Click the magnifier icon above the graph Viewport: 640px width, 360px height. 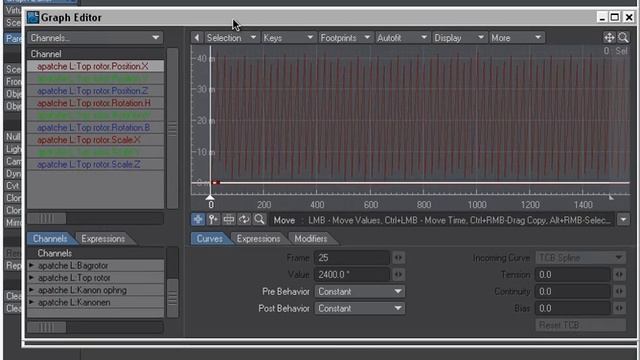(x=623, y=38)
